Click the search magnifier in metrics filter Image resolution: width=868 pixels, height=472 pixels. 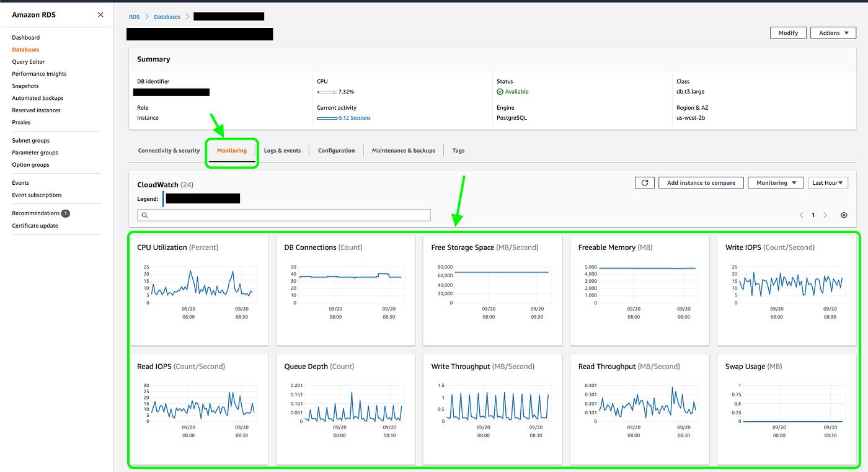click(x=144, y=215)
